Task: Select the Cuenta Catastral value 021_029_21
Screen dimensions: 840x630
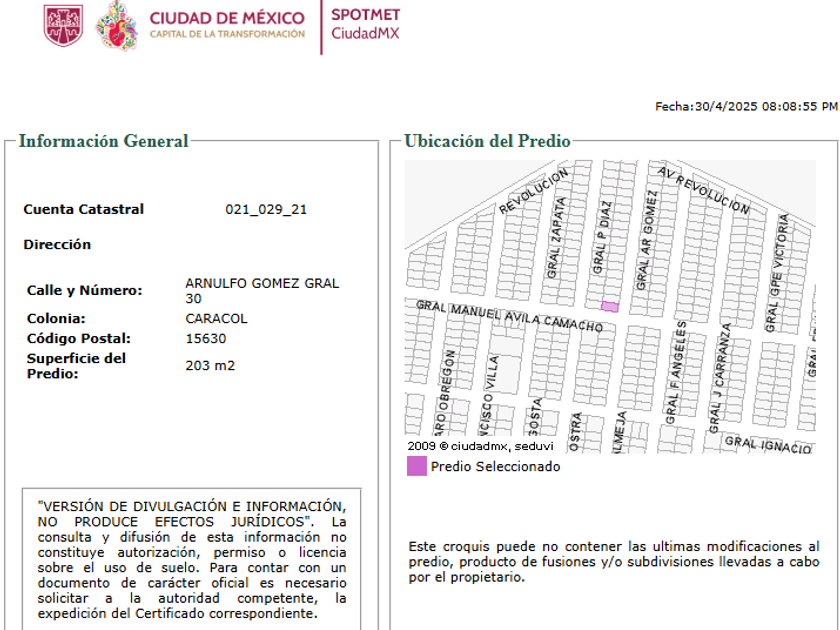Action: tap(266, 209)
